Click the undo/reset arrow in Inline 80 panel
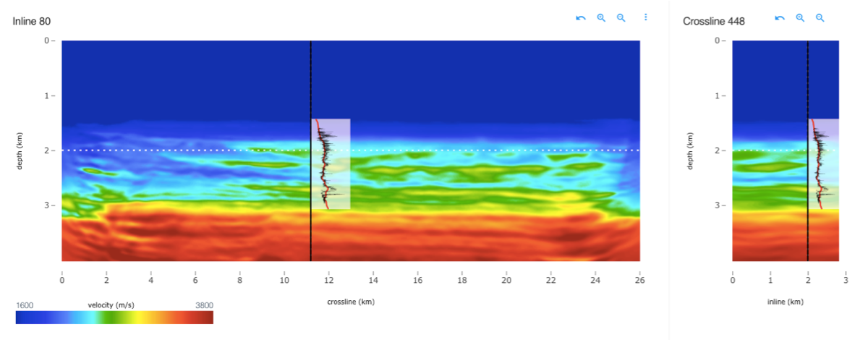This screenshot has width=868, height=340. [x=580, y=17]
